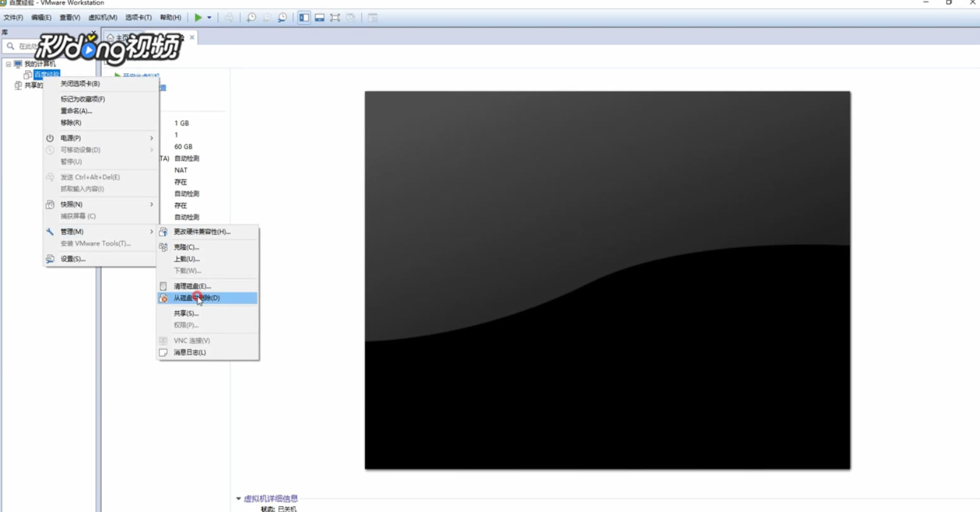Enter full screen mode via toolbar icon
980x512 pixels.
click(x=335, y=18)
